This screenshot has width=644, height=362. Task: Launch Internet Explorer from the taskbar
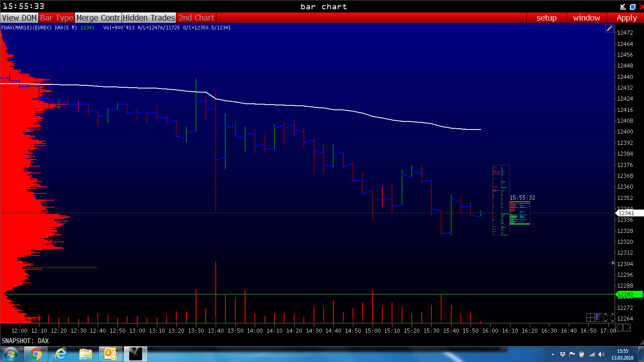click(61, 354)
